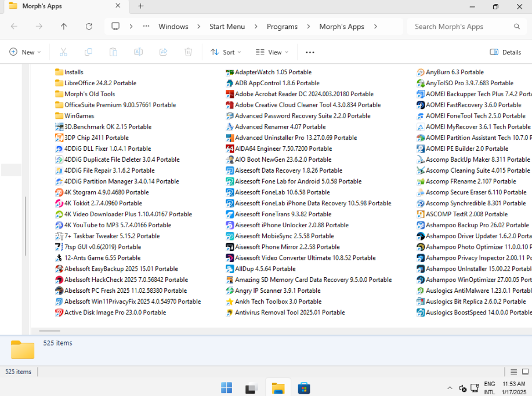
Task: Switch to large thumbnails view icon
Action: click(x=525, y=372)
